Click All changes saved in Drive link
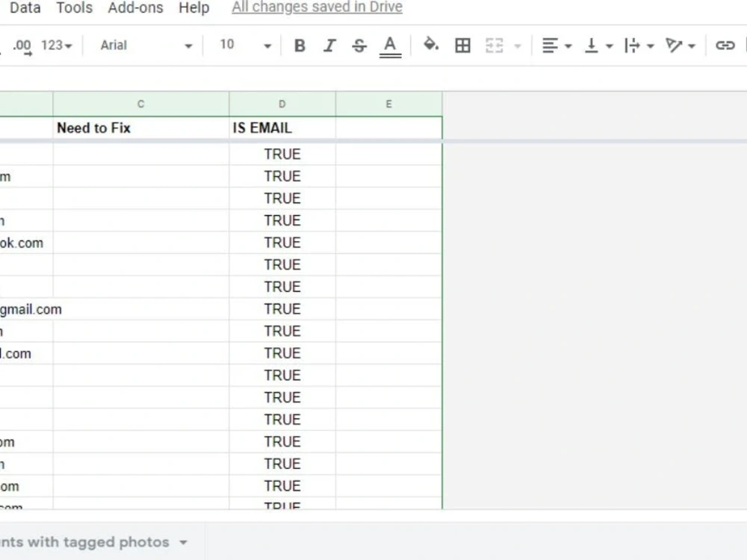The height and width of the screenshot is (560, 747). [x=317, y=7]
